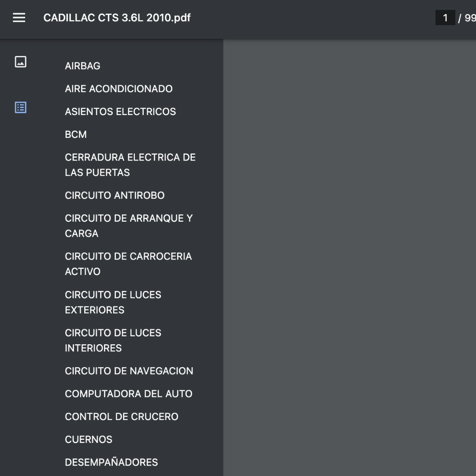
Task: Open CERRADURA ELECTRICA DE LAS PUERTAS
Action: tap(130, 165)
